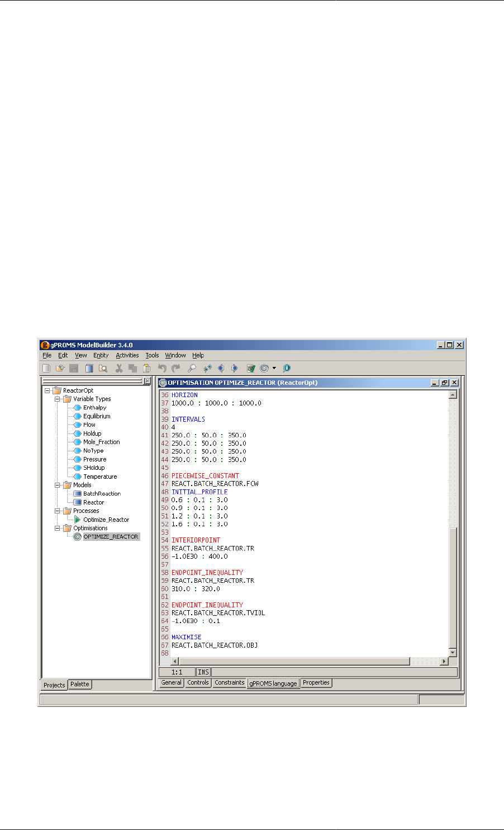Select Holdup variable type in tree
504x830 pixels.
pos(92,433)
